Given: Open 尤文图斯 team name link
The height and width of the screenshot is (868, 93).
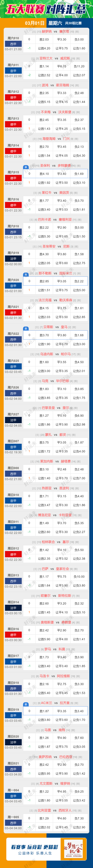Looking at the screenshot, I should (46, 783).
